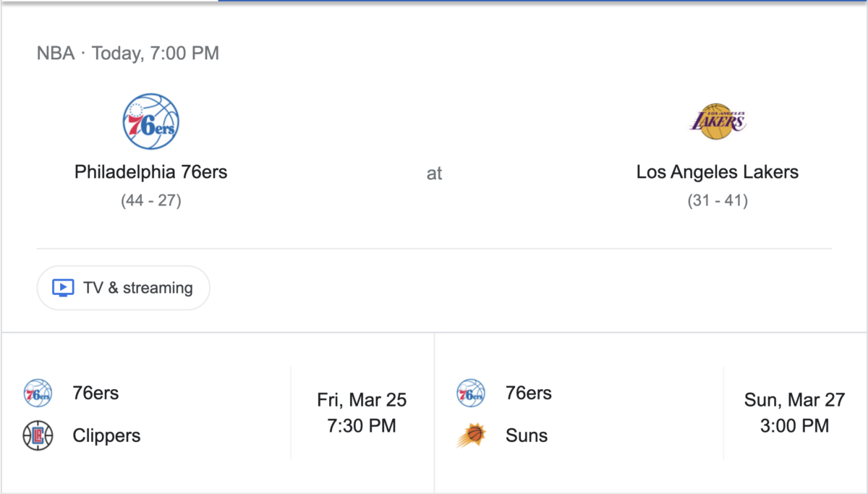
Task: Open the Los Angeles Lakers team name
Action: (x=718, y=172)
